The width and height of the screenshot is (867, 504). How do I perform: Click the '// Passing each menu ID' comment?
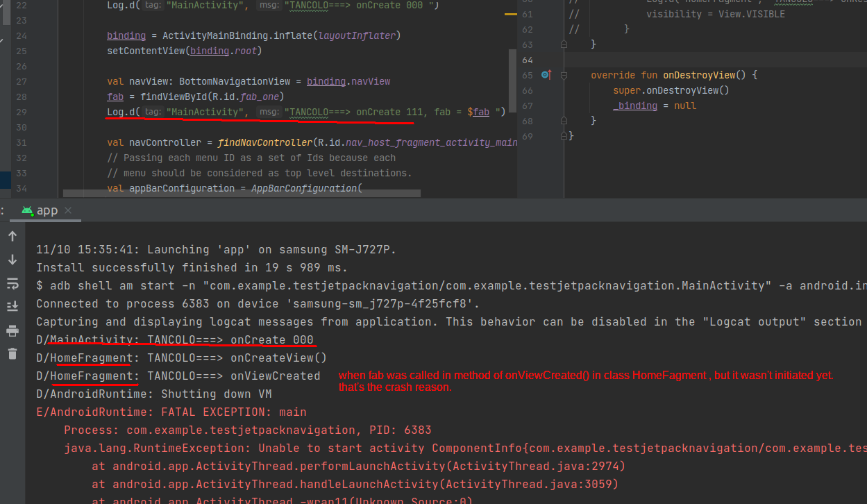[x=251, y=158]
